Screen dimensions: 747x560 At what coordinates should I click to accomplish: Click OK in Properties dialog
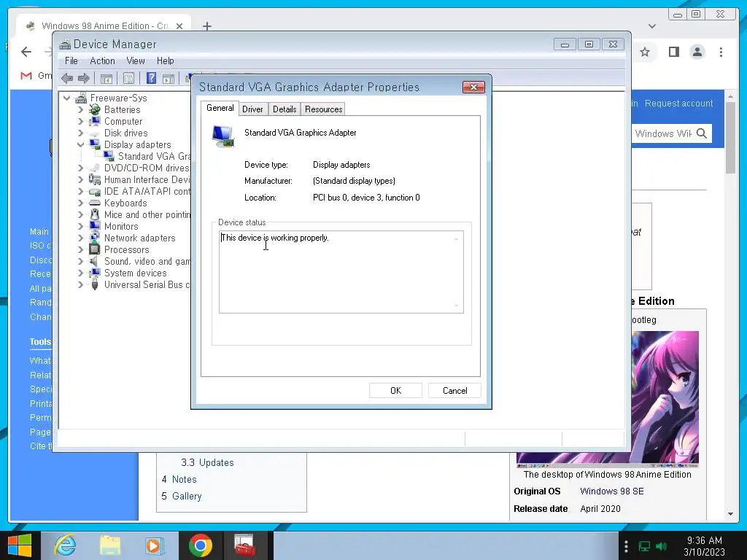[395, 391]
